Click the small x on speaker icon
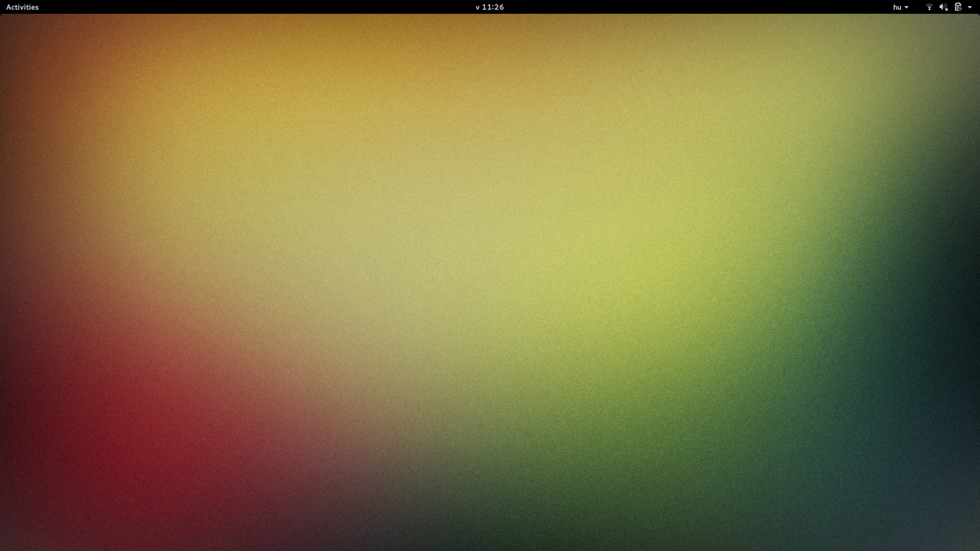The width and height of the screenshot is (980, 551). 946,10
